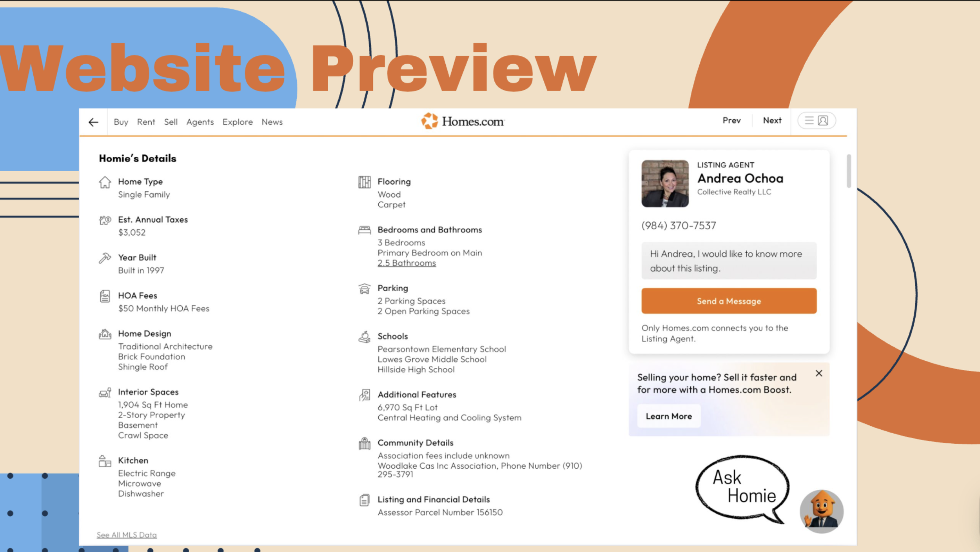Screen dimensions: 980x552
Task: Click the Central Heating and Cooling System text
Action: (449, 418)
